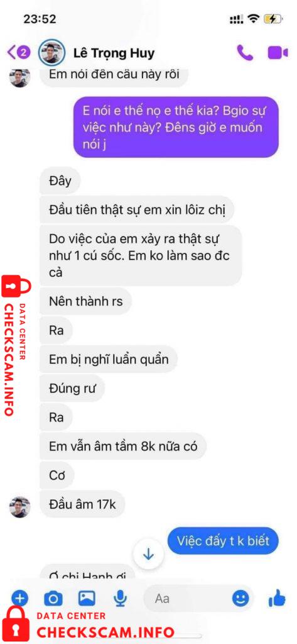Tap the sender avatar beside "Đầu âm 17k"

[19, 507]
